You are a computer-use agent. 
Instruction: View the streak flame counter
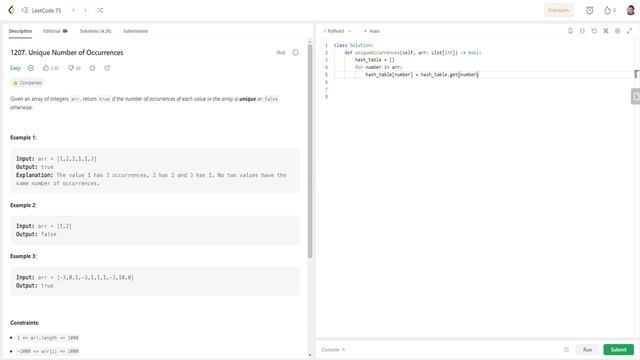coord(610,11)
